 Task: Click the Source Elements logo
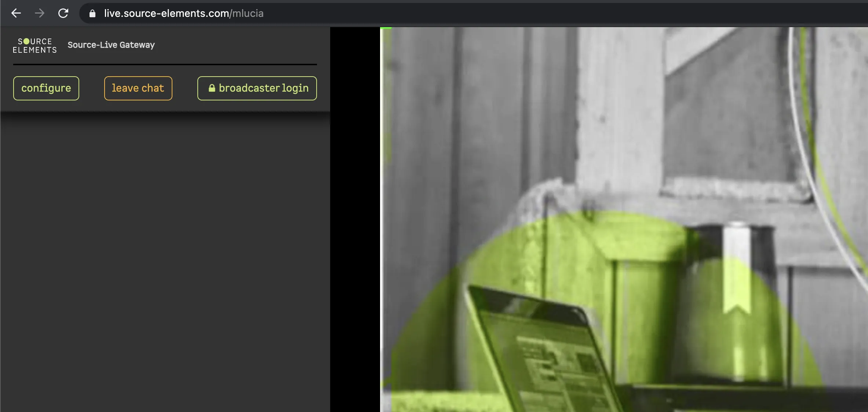(x=35, y=45)
